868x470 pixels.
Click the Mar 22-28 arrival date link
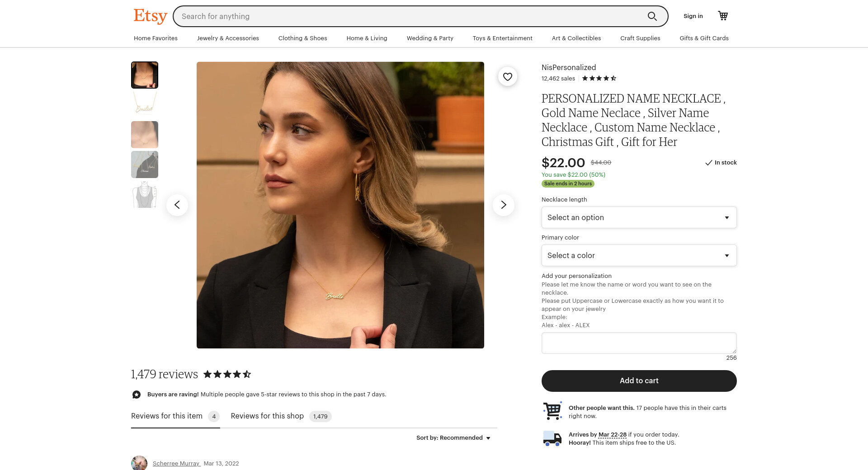tap(613, 435)
